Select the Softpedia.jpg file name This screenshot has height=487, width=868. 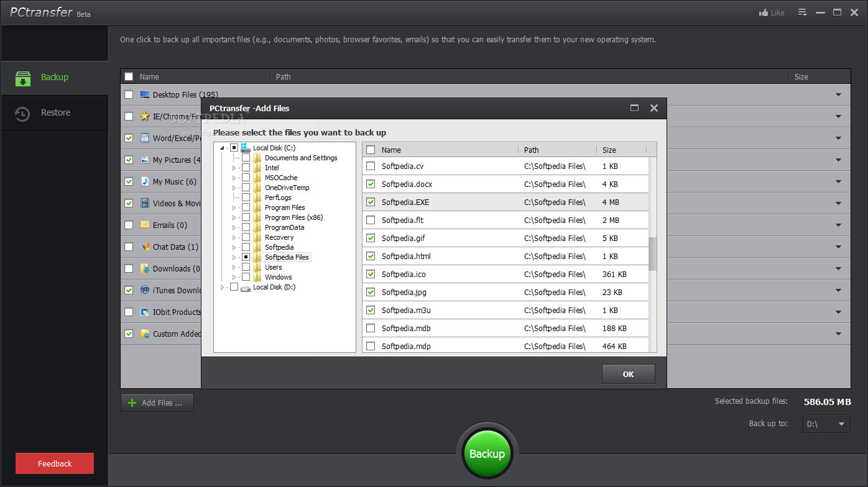404,293
